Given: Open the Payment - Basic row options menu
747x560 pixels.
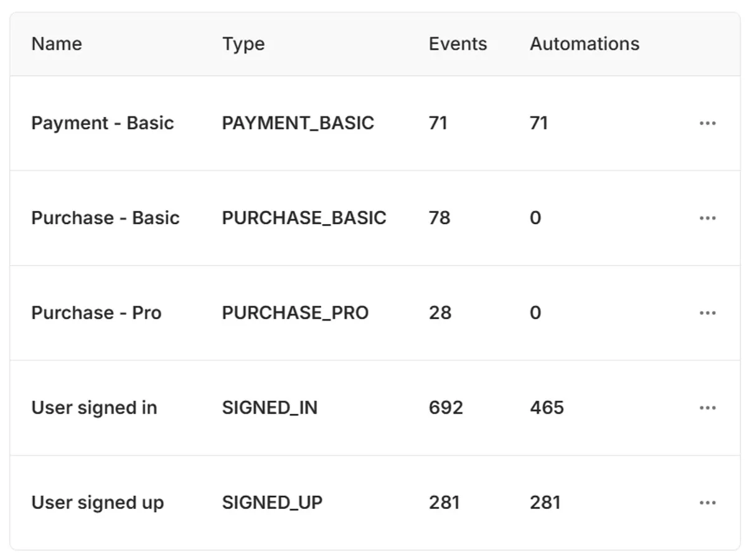Looking at the screenshot, I should [x=707, y=123].
